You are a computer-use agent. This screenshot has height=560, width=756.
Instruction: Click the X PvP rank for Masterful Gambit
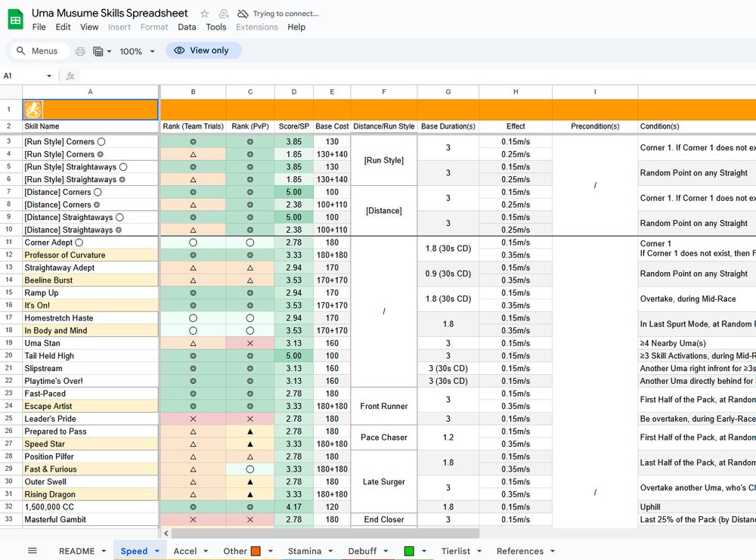(249, 519)
